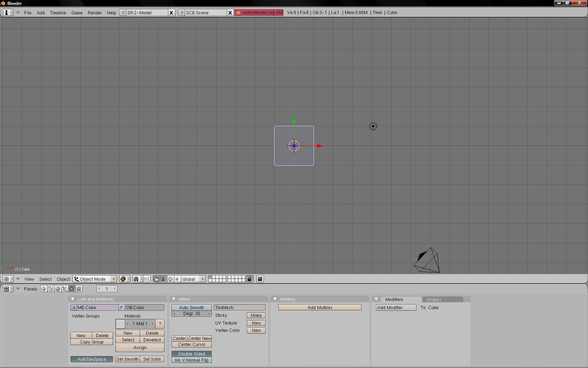Open the Render menu
588x368 pixels.
94,13
